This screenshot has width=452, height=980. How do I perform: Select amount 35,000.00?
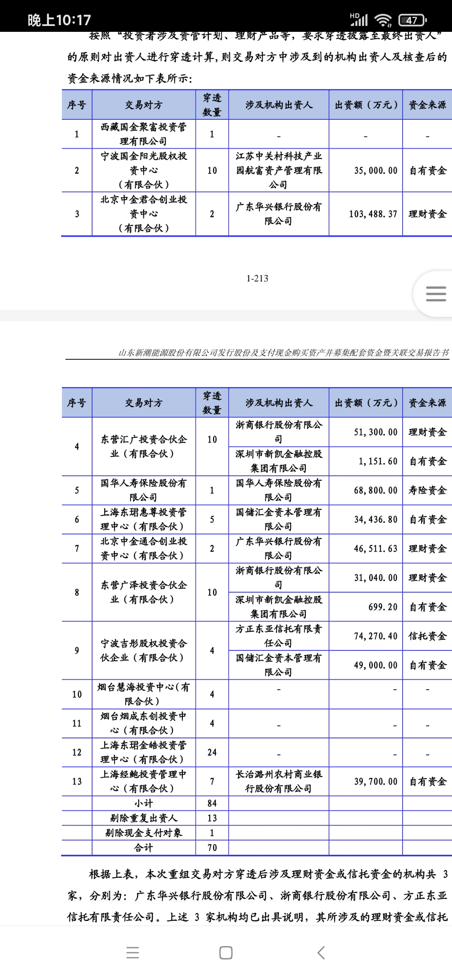[x=376, y=170]
